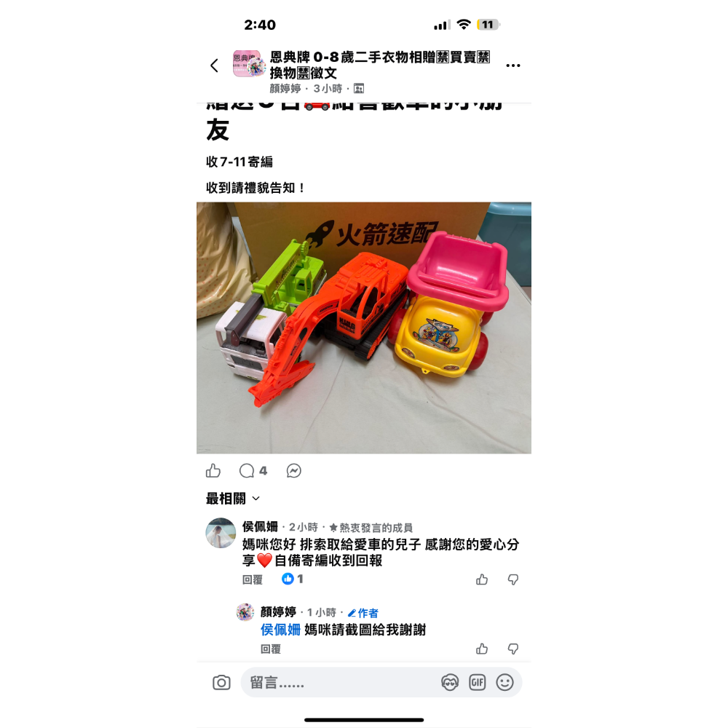The height and width of the screenshot is (728, 728).
Task: Share the post via Messenger icon
Action: click(294, 471)
